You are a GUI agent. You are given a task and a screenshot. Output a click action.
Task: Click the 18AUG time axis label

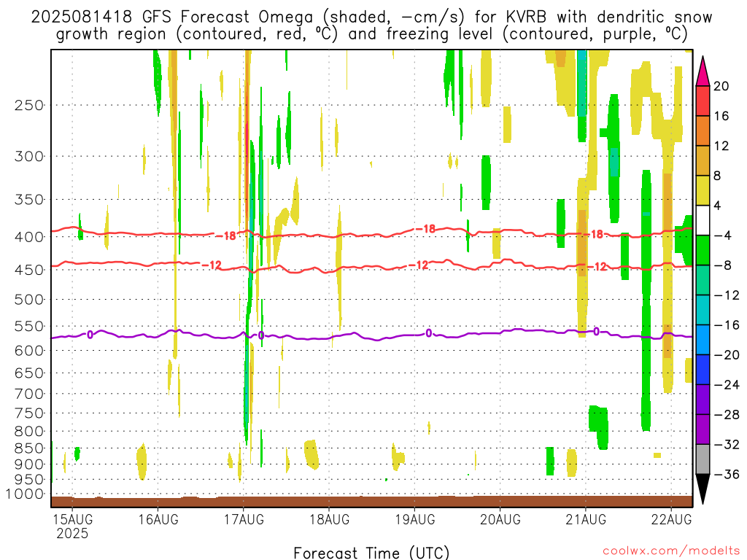pyautogui.click(x=329, y=519)
